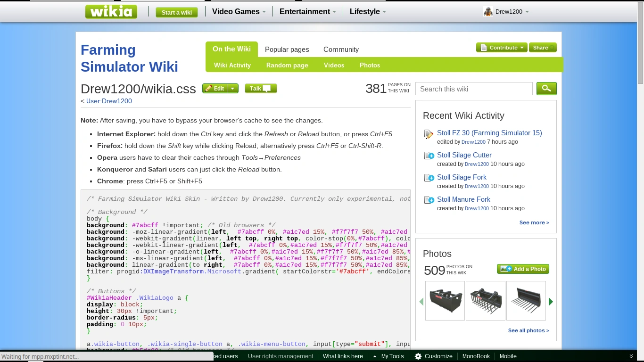This screenshot has width=644, height=362.
Task: Switch to the Popular pages tab
Action: click(287, 49)
